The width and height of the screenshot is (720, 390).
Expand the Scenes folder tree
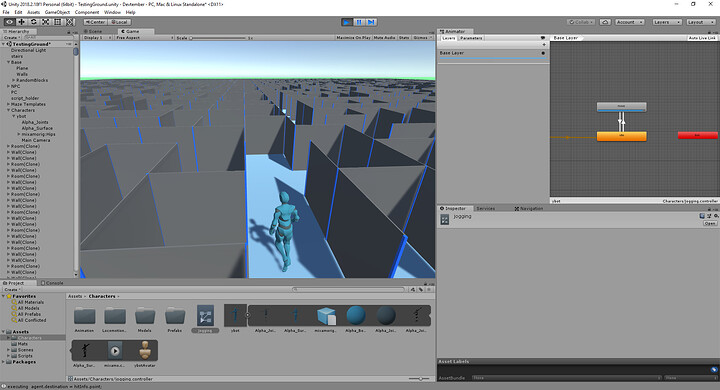[x=8, y=350]
